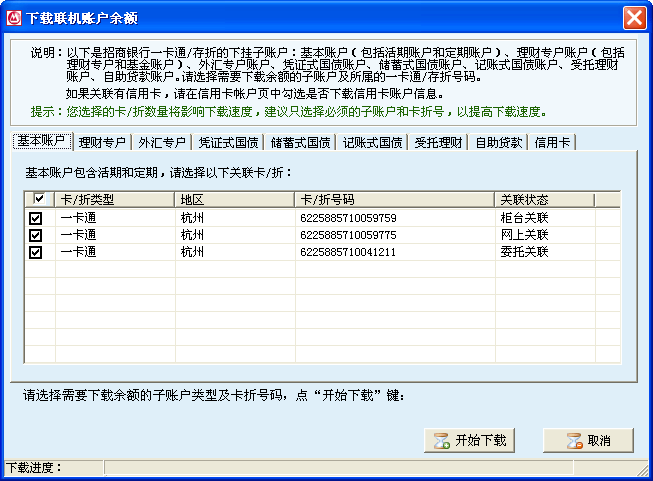Uncheck the card ending in 59759
The width and height of the screenshot is (653, 481).
tap(37, 218)
